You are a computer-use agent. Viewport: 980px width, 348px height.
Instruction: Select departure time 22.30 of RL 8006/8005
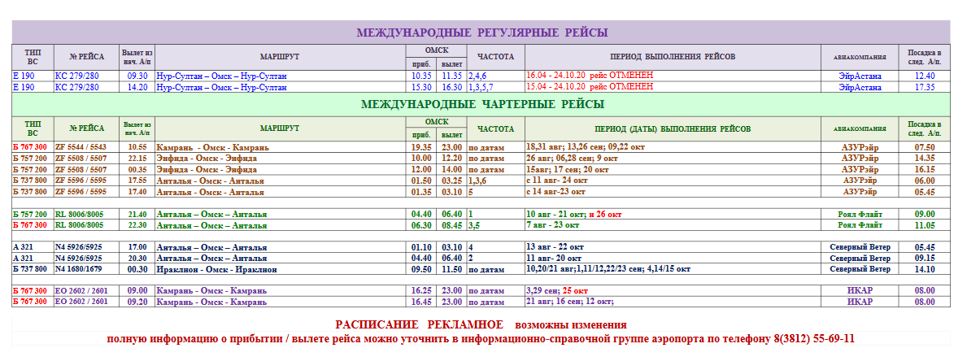click(x=137, y=225)
